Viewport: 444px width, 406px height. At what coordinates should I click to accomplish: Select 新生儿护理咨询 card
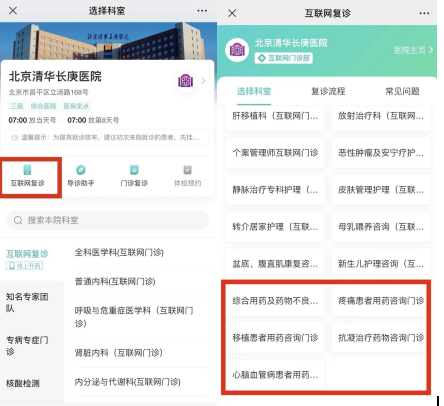381,264
